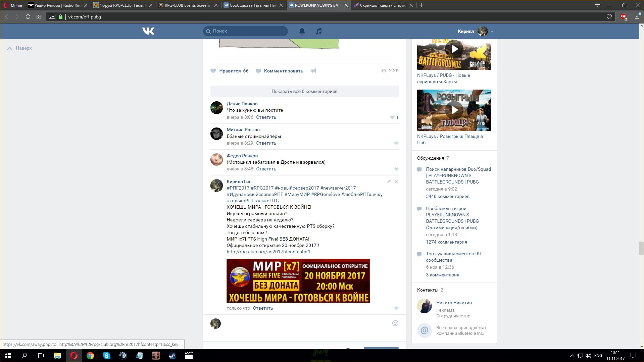Viewport: 644px width, 362px height.
Task: Toggle the Нравится like on the post
Action: 230,71
